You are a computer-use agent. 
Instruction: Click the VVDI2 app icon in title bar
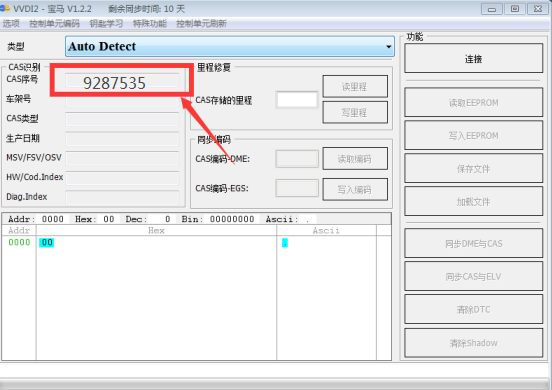(x=5, y=8)
